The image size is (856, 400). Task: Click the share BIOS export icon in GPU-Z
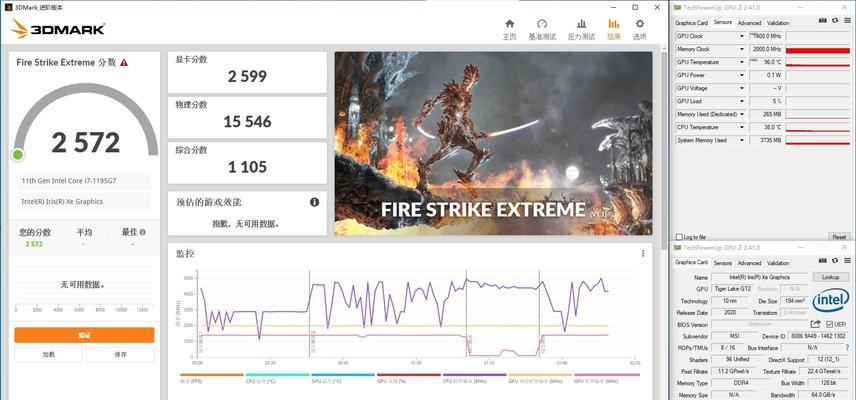click(816, 324)
